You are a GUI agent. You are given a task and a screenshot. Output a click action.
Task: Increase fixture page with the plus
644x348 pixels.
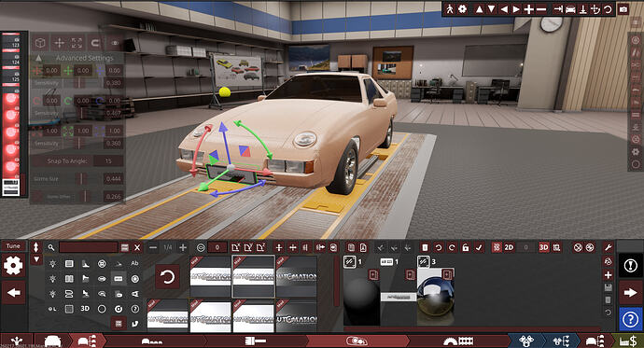pyautogui.click(x=183, y=247)
